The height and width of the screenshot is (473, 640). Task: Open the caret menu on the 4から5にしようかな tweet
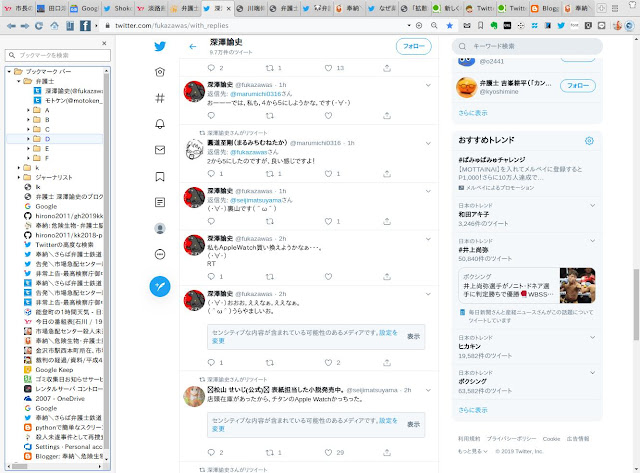click(428, 85)
